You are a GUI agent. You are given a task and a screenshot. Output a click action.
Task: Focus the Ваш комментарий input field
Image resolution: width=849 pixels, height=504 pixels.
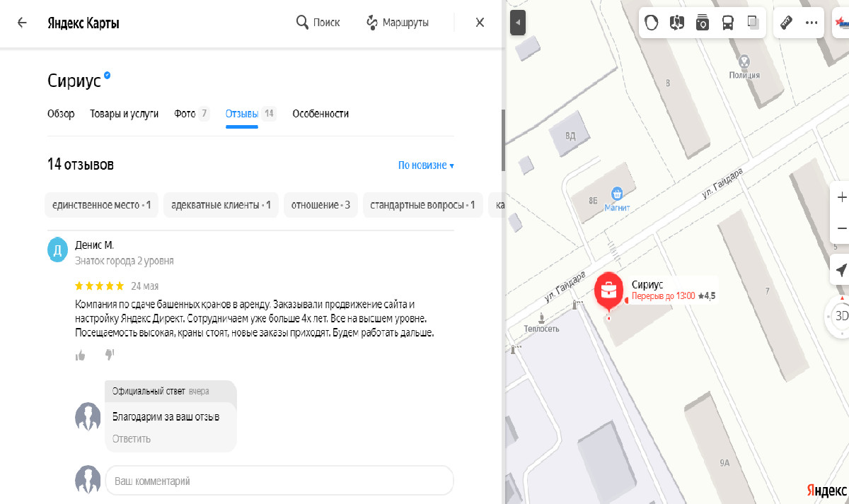coord(279,481)
